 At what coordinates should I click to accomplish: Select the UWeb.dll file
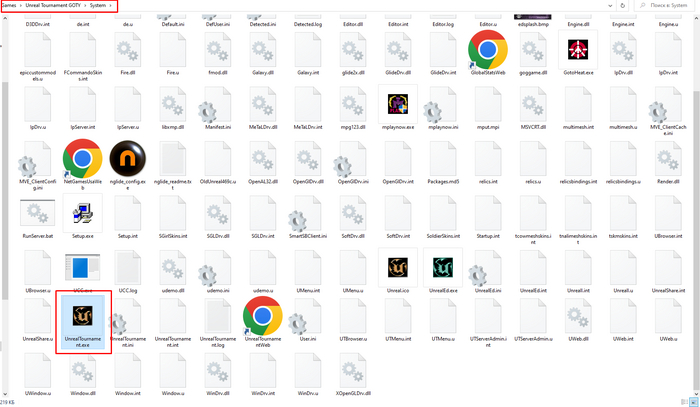click(x=578, y=320)
